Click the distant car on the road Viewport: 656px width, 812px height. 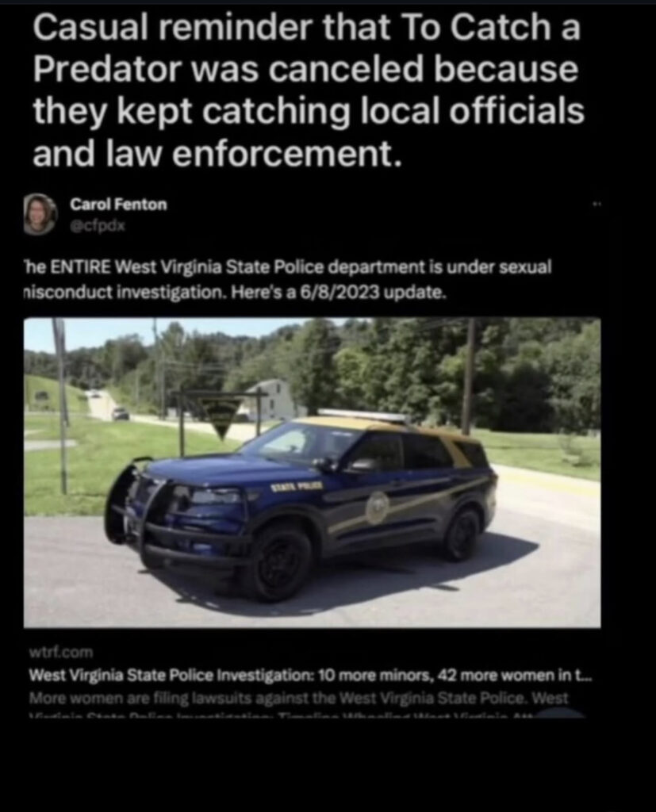tap(121, 413)
